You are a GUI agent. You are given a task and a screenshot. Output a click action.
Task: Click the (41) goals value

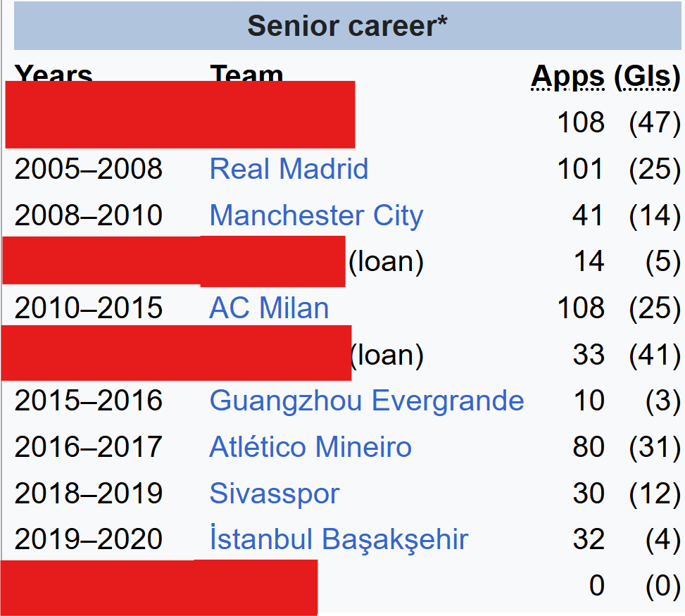654,355
